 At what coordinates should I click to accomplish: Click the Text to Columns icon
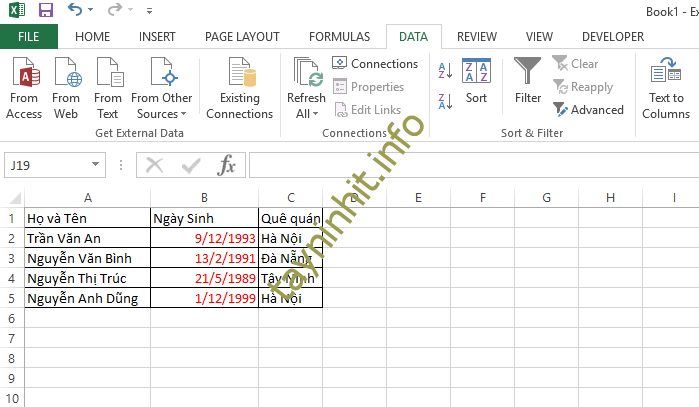[x=666, y=87]
